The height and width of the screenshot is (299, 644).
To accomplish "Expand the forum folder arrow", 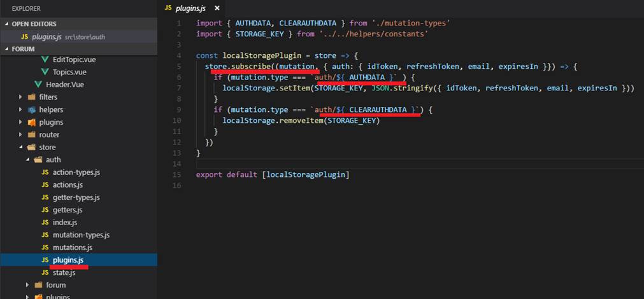I will click(x=27, y=285).
